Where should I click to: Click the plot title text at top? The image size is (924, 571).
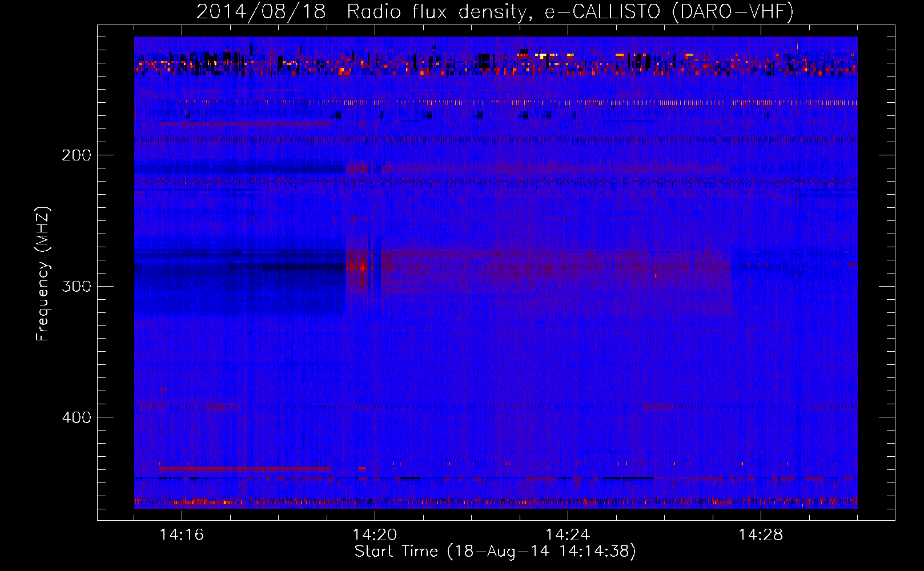pos(495,11)
